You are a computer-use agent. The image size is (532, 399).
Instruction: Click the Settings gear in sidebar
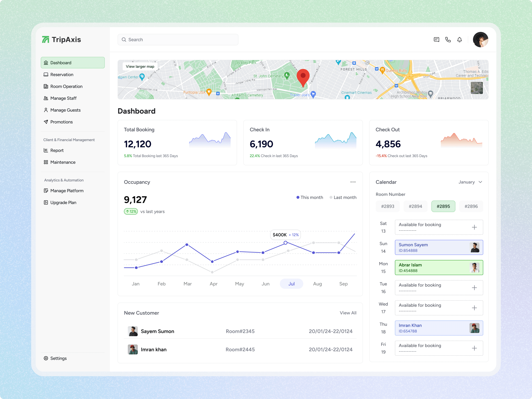pos(46,358)
